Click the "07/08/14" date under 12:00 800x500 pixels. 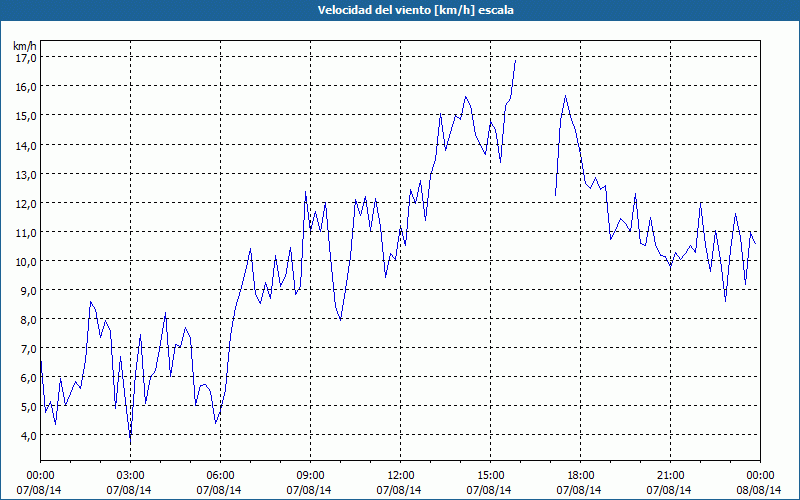click(399, 490)
